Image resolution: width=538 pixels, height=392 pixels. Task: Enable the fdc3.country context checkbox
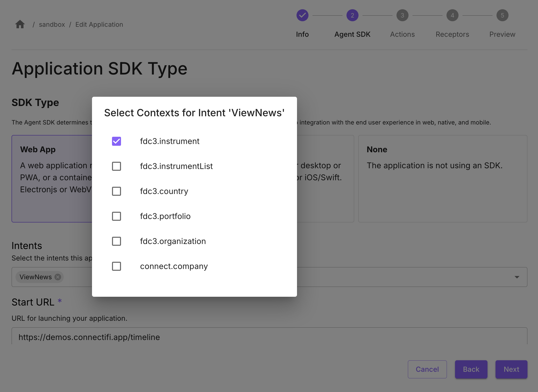pyautogui.click(x=116, y=191)
